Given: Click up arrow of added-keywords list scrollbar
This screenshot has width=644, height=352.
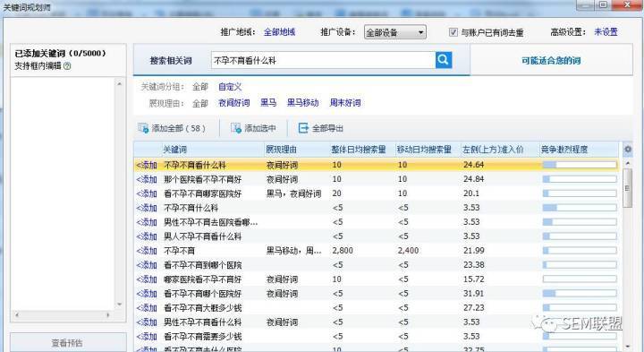Looking at the screenshot, I should 120,84.
